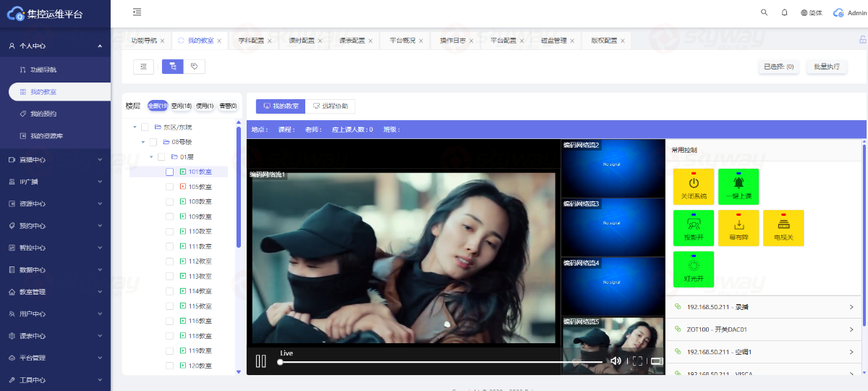
Task: Tick the 东区/东院 checkbox
Action: [145, 127]
